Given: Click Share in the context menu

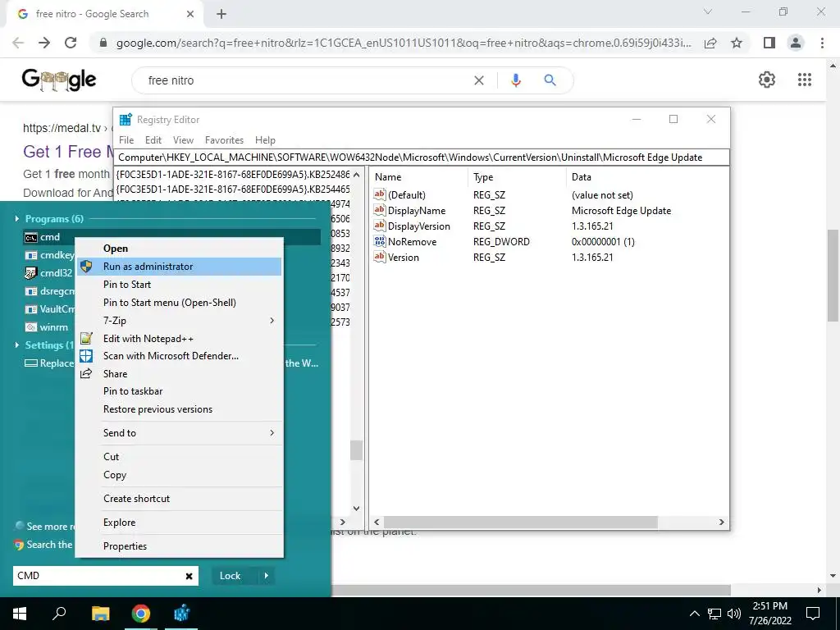Looking at the screenshot, I should click(x=179, y=374).
